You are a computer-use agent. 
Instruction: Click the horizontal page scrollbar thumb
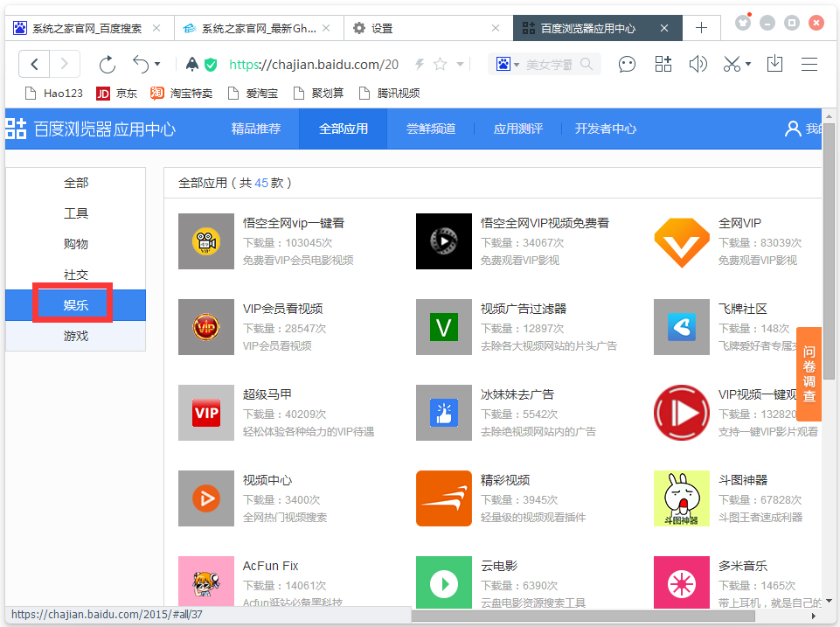coord(582,616)
